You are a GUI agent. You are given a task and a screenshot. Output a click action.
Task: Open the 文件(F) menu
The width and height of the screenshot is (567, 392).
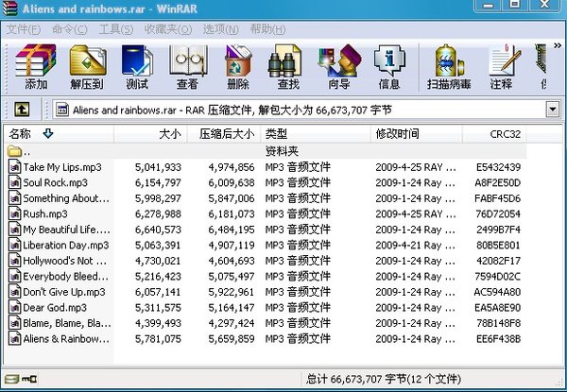click(x=24, y=29)
